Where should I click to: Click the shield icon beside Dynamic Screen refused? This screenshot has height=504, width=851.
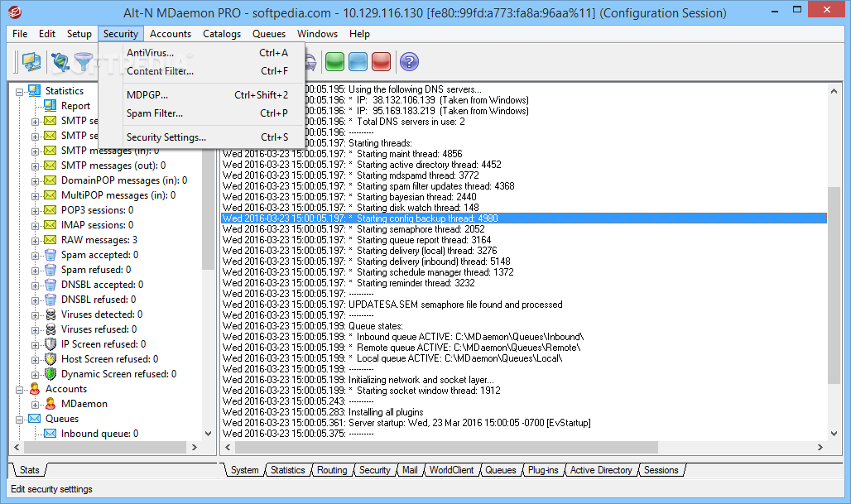point(50,374)
